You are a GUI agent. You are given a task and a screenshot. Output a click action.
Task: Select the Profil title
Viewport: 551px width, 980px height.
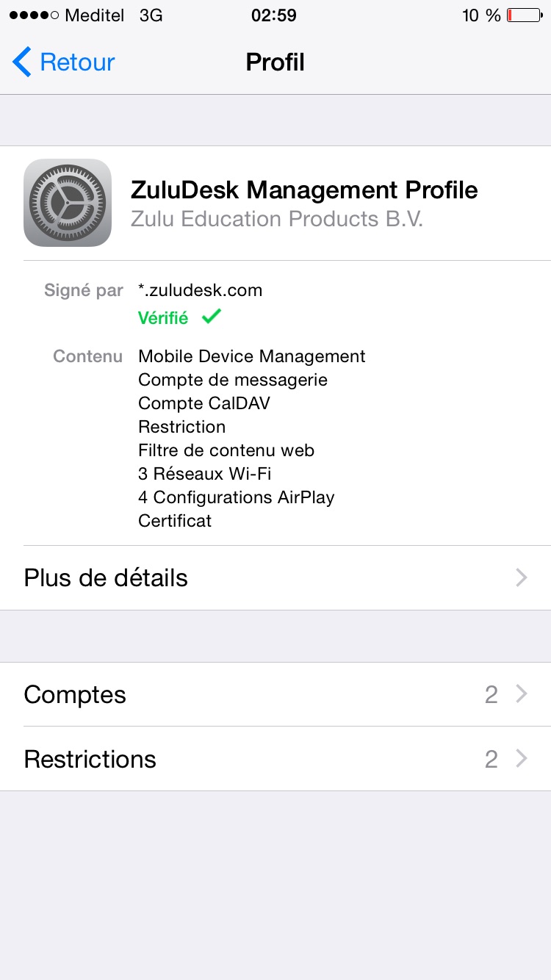(275, 62)
